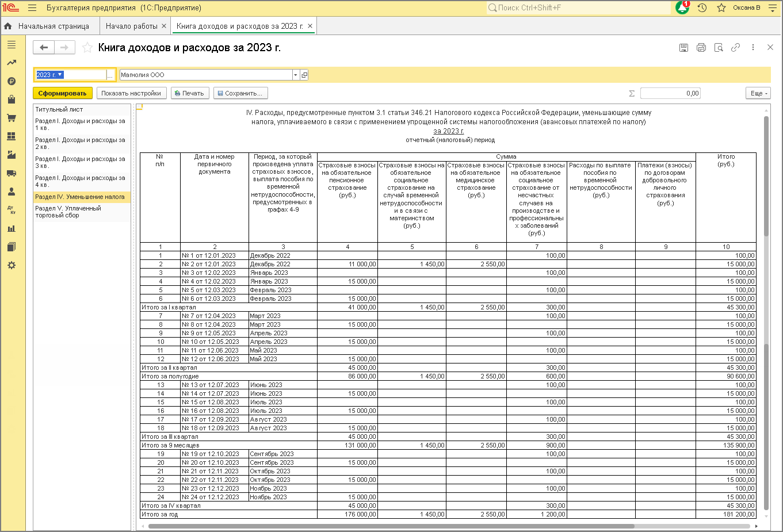Open the organization card button next to Магнолия
The height and width of the screenshot is (532, 783).
click(304, 75)
